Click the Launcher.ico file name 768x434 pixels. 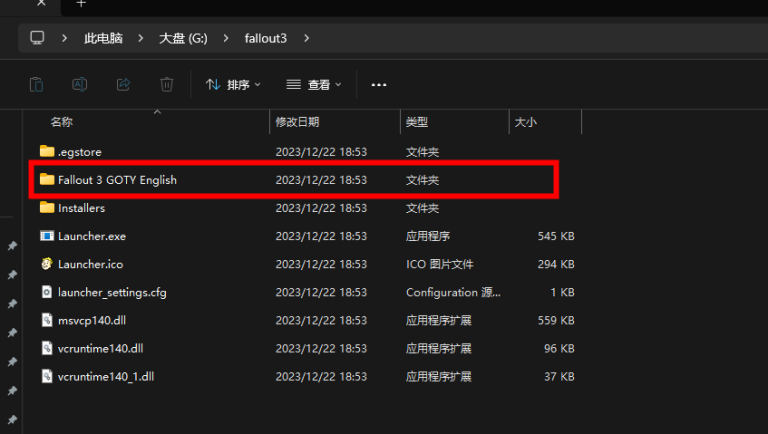[90, 265]
